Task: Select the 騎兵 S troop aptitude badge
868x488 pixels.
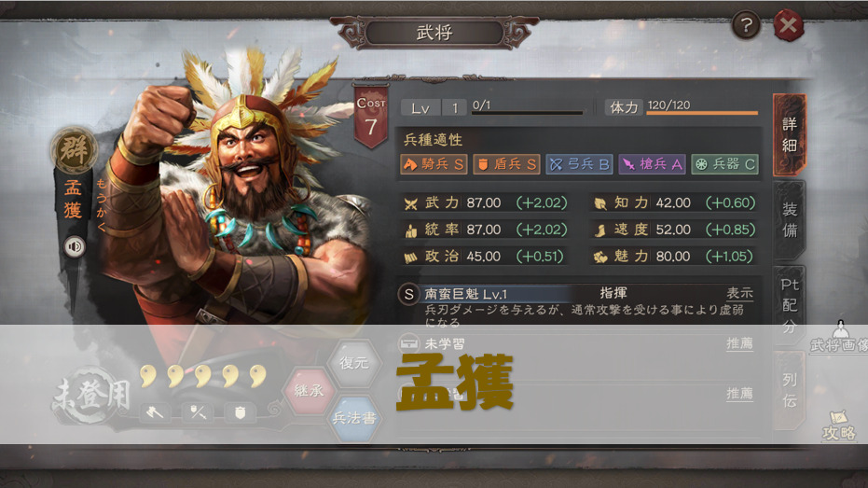Action: (x=434, y=164)
